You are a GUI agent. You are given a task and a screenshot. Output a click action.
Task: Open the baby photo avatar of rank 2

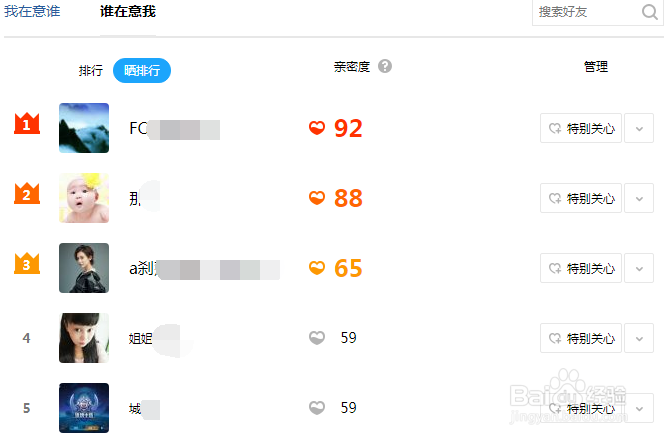click(84, 198)
